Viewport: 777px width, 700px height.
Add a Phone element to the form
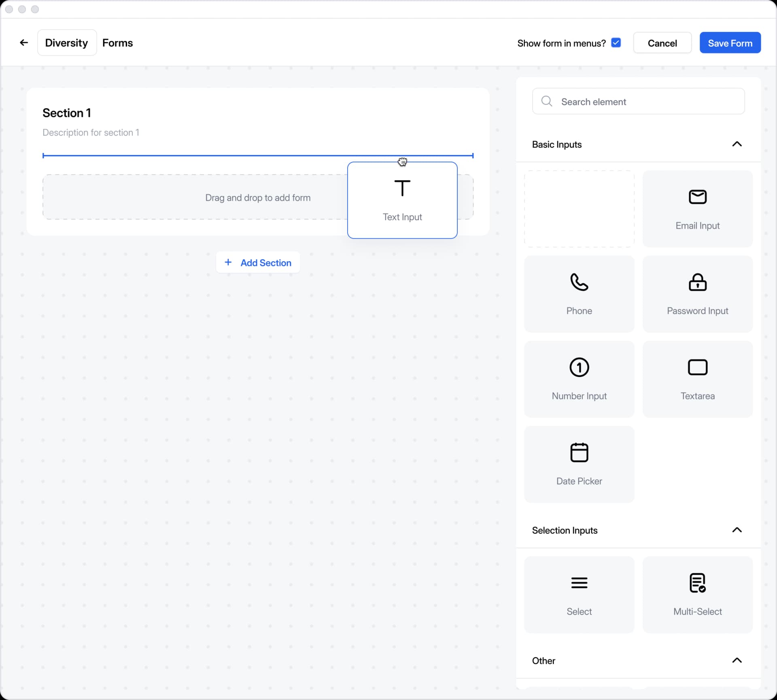579,294
